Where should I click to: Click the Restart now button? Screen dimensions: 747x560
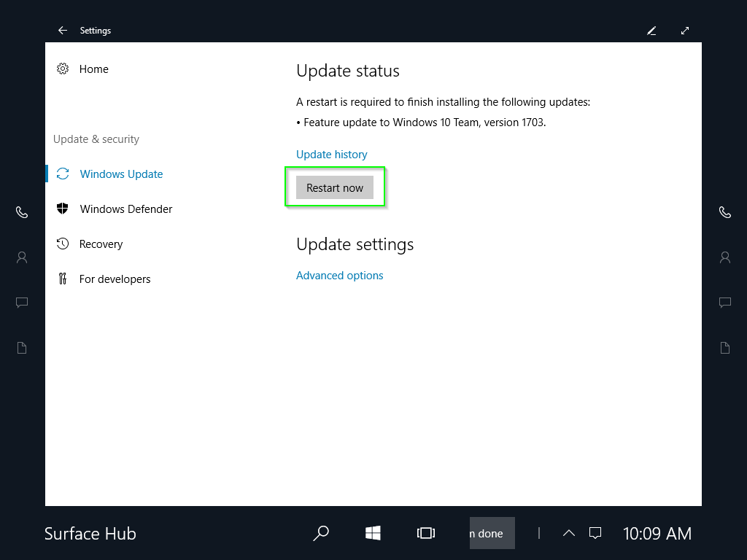[335, 187]
